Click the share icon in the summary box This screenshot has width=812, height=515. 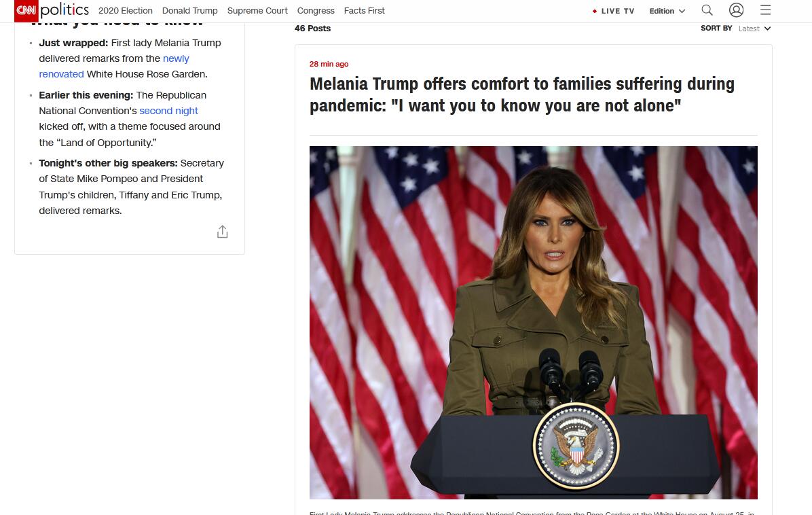click(x=222, y=232)
